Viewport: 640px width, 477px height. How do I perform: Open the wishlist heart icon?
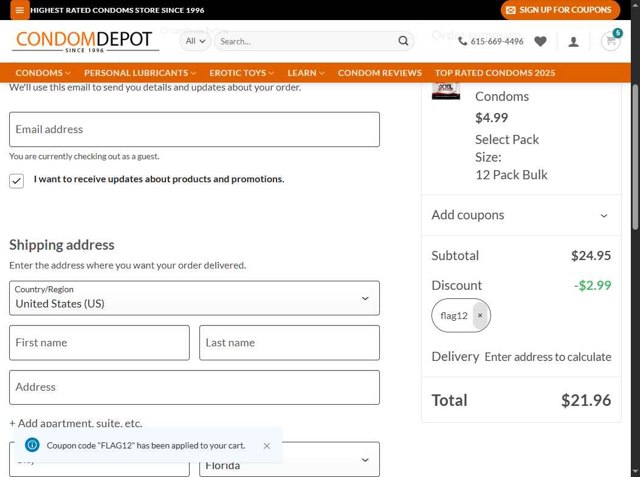(x=540, y=41)
